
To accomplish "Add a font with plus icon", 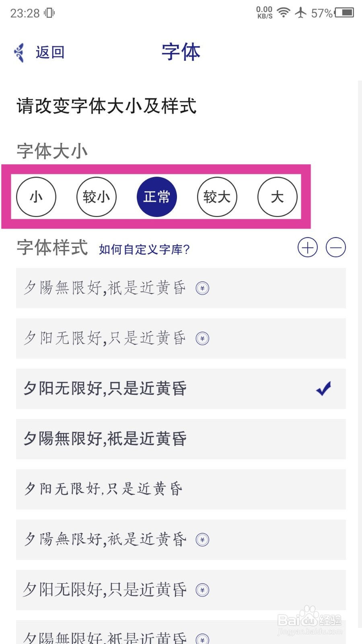I will pyautogui.click(x=308, y=247).
